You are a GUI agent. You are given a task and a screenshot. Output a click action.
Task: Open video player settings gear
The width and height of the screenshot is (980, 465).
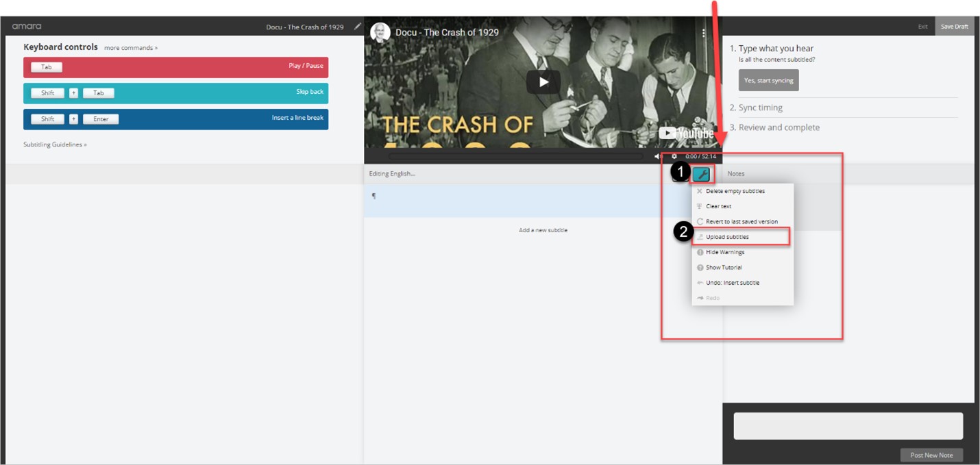[x=674, y=157]
